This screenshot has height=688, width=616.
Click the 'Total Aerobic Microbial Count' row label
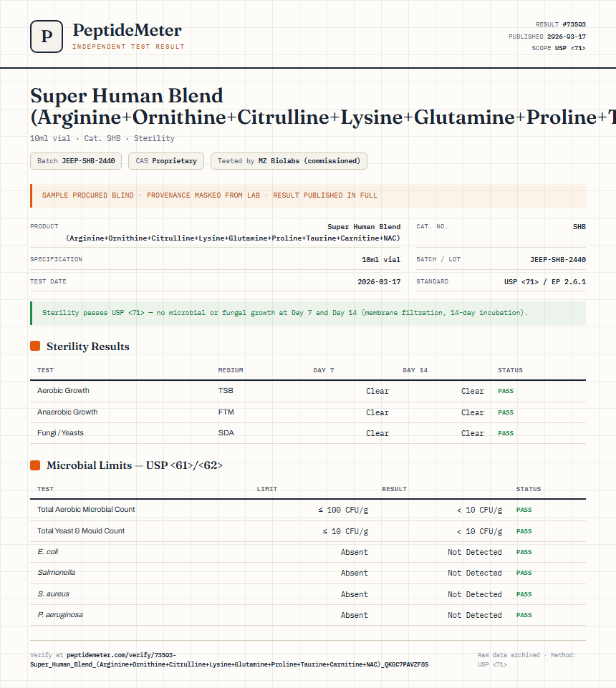click(x=86, y=510)
